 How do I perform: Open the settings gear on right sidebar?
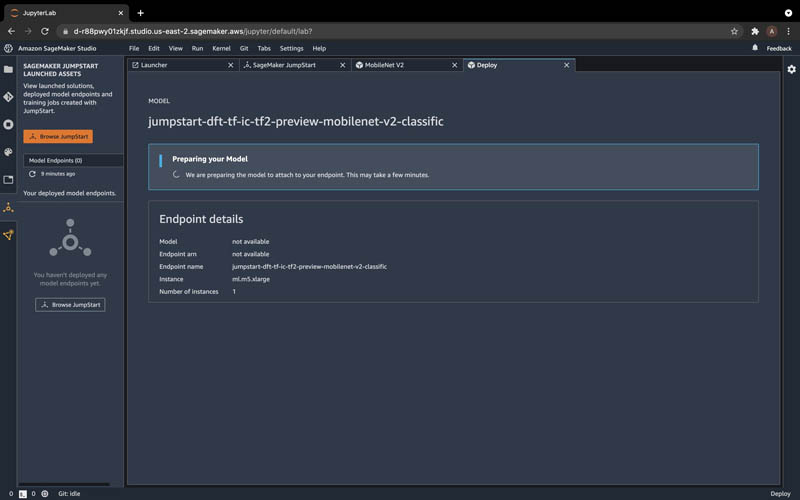coord(791,69)
